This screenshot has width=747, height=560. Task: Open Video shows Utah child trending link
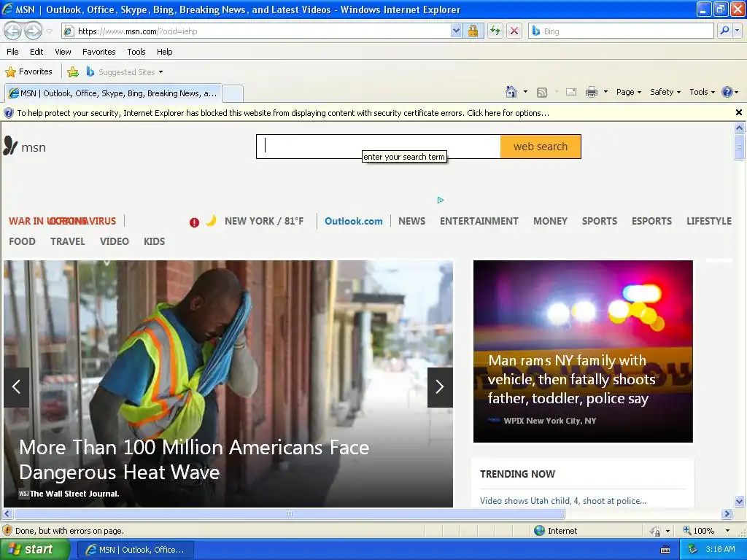[563, 500]
